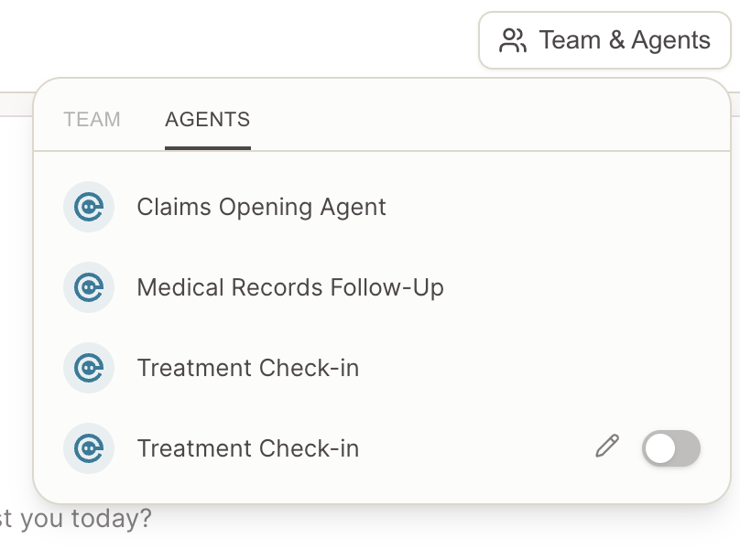Select the AGENTS tab

pos(208,119)
